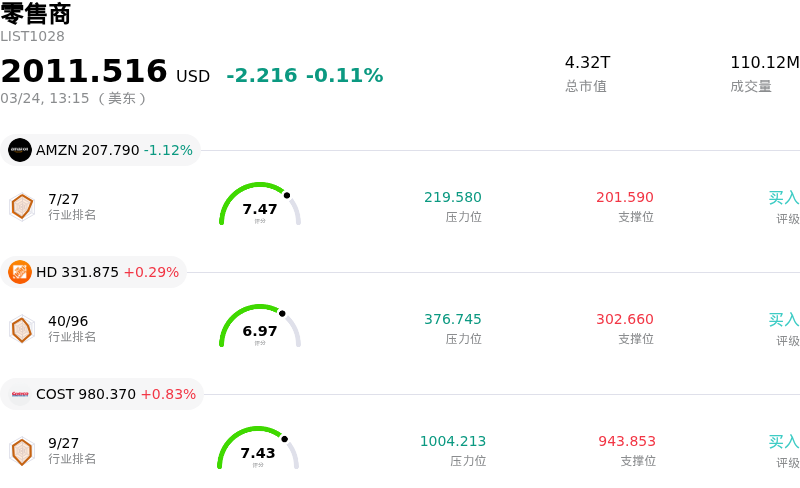800x488 pixels.
Task: Click the AMZN 买入 rating link
Action: [x=783, y=198]
